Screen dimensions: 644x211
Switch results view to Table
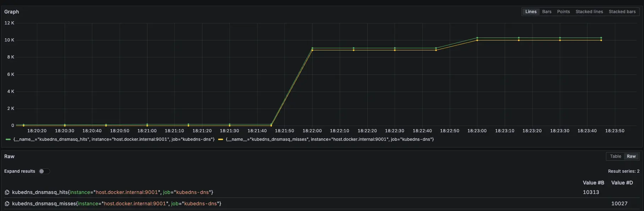(x=615, y=156)
